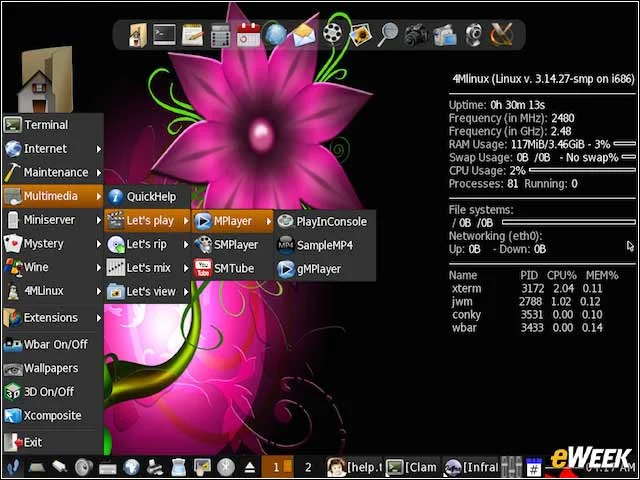The width and height of the screenshot is (640, 480).
Task: Launch the photo camera icon in the dock
Action: 416,35
